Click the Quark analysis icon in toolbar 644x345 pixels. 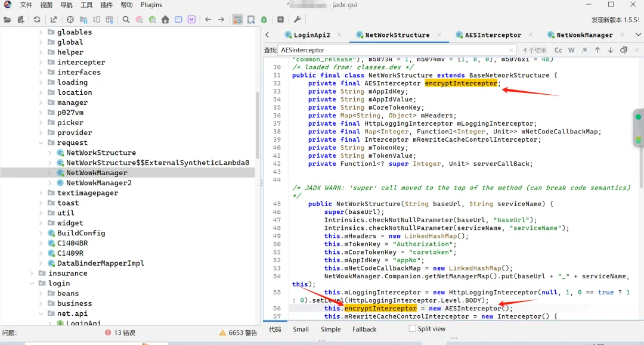[251, 20]
